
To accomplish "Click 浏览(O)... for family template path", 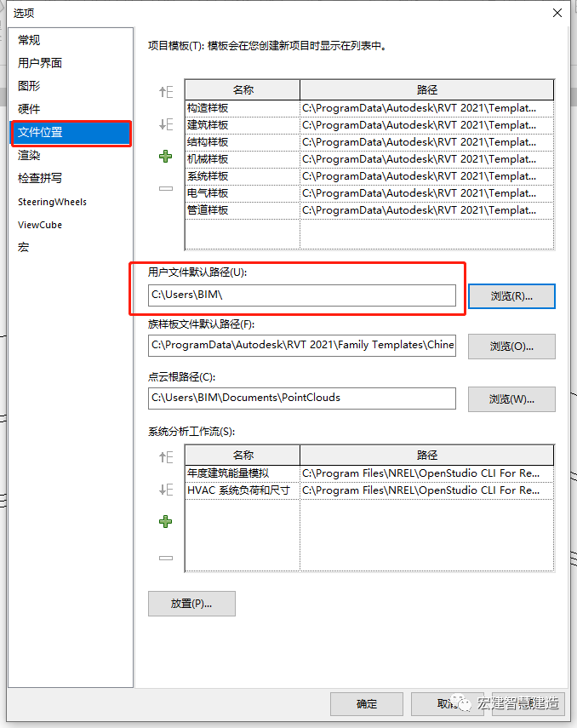I will (511, 347).
